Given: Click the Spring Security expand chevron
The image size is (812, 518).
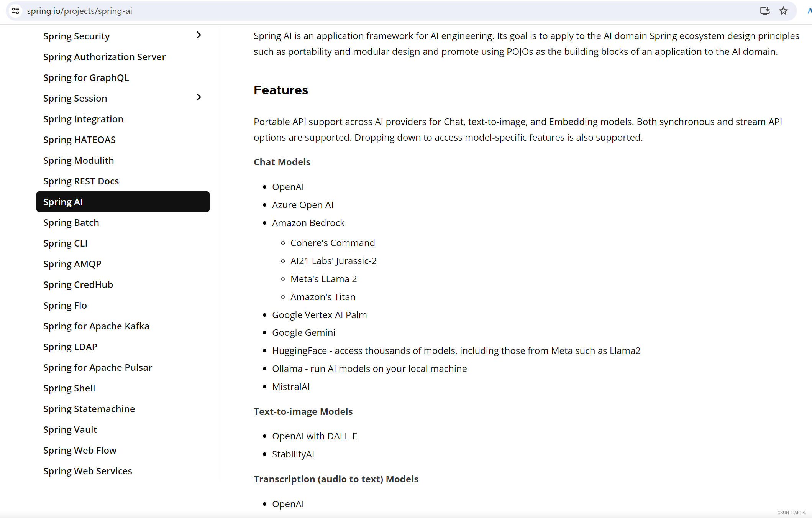Looking at the screenshot, I should (x=199, y=36).
